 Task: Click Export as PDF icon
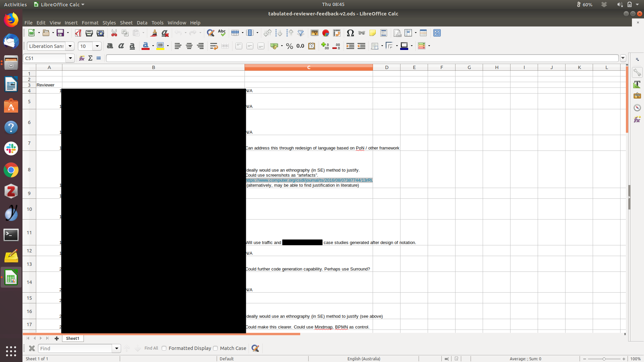pos(78,33)
